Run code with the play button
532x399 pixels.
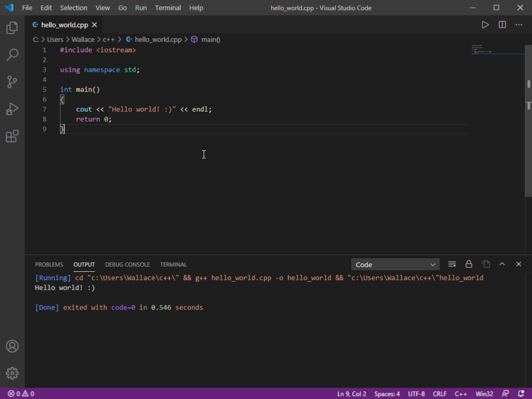pyautogui.click(x=485, y=24)
